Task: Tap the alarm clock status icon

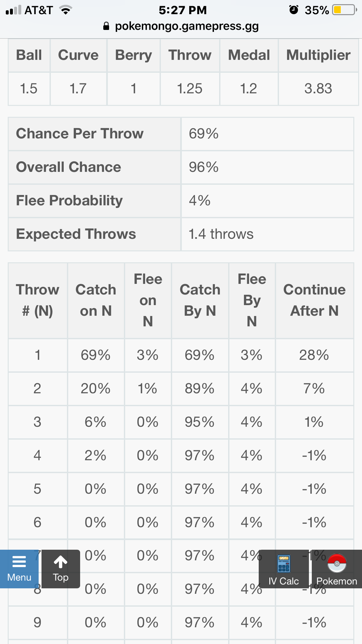Action: [x=293, y=10]
